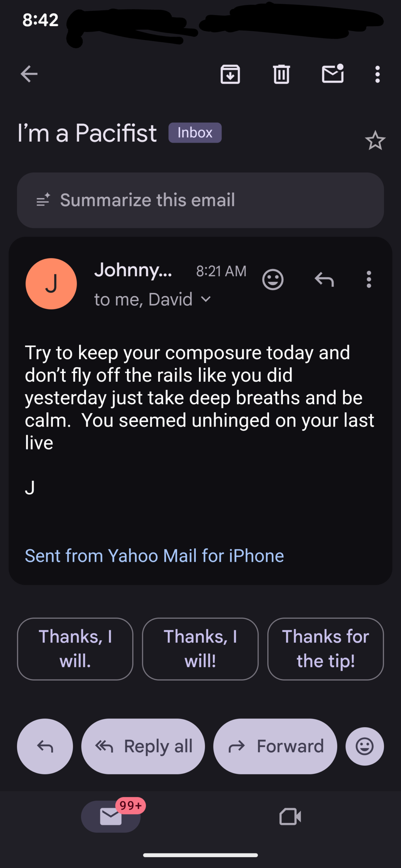The height and width of the screenshot is (868, 401).
Task: Forward this email
Action: click(x=275, y=746)
